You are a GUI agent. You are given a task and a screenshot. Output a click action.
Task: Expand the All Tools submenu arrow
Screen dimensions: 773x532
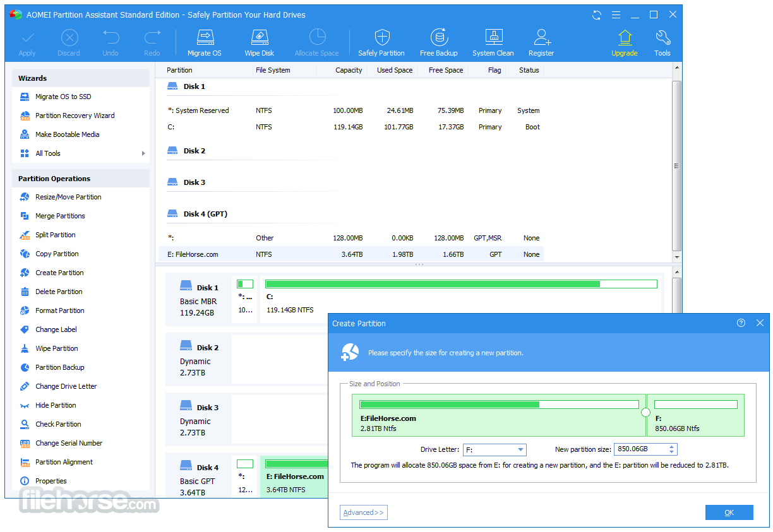pos(143,153)
